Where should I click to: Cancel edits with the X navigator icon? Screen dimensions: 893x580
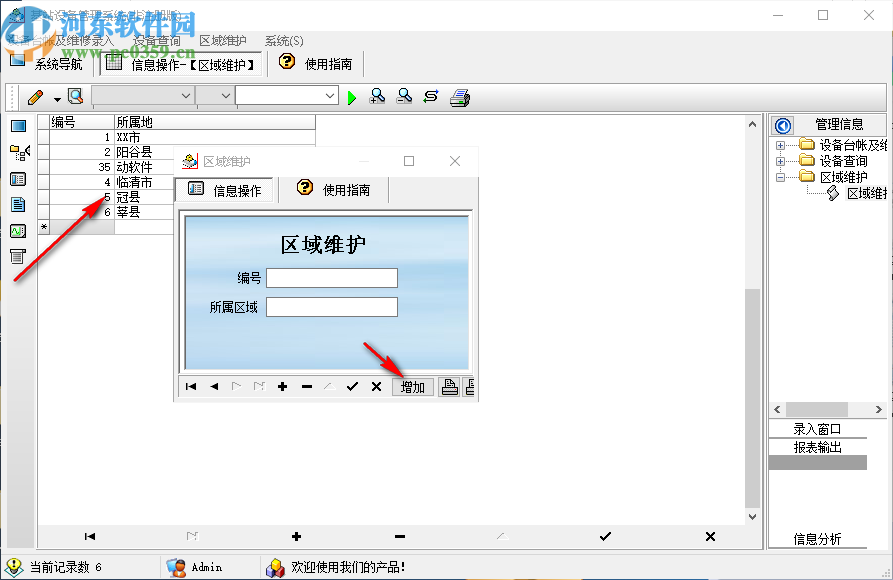[376, 386]
